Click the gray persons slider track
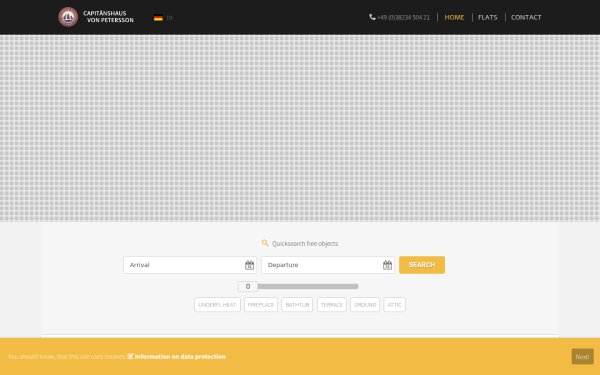 coord(308,286)
